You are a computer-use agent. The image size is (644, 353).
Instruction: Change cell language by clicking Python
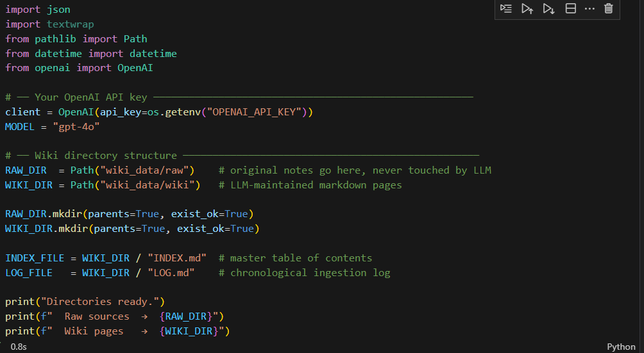[621, 347]
